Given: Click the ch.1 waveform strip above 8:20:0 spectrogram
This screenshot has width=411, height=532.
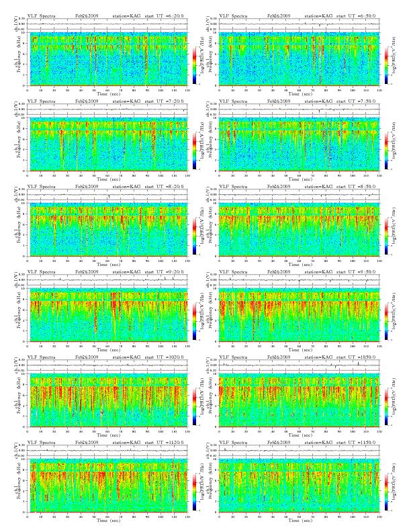Looking at the screenshot, I should (x=107, y=195).
